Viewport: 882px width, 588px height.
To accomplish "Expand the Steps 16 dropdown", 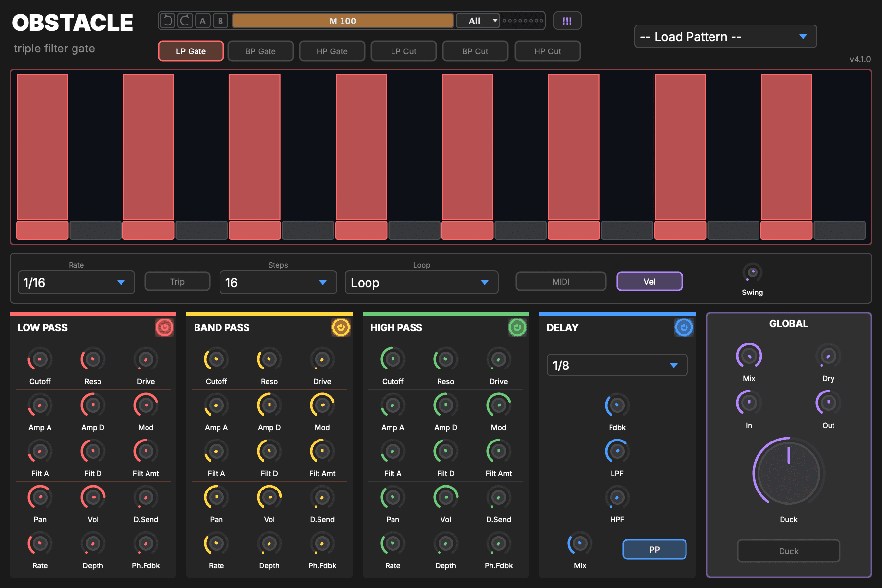I will coord(278,282).
